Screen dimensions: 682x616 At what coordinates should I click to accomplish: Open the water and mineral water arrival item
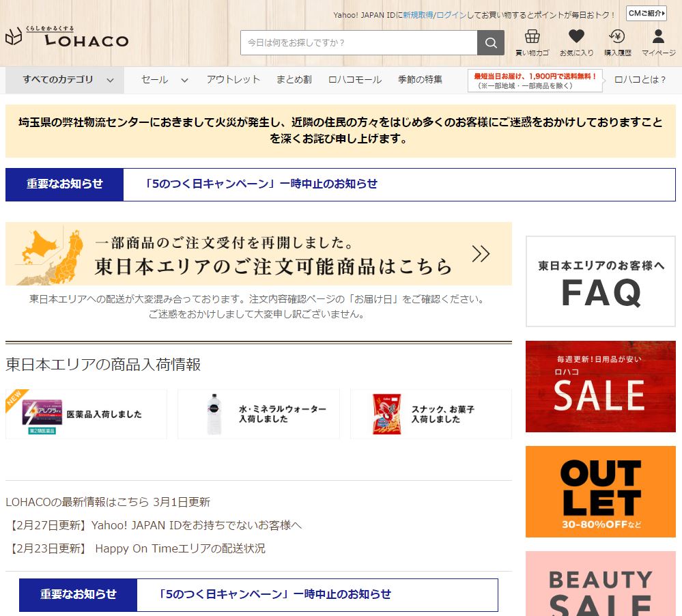(259, 415)
